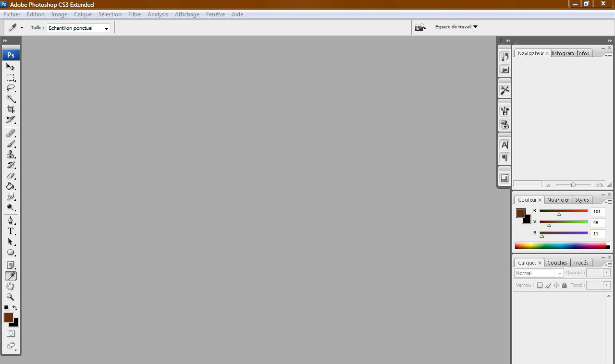Viewport: 615px width, 364px height.
Task: Select the Move tool
Action: [11, 67]
